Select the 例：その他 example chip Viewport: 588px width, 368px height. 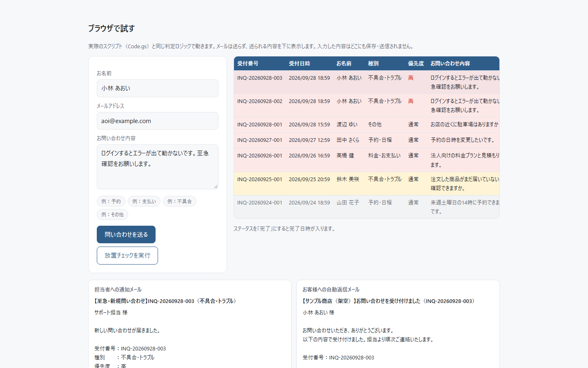click(112, 214)
